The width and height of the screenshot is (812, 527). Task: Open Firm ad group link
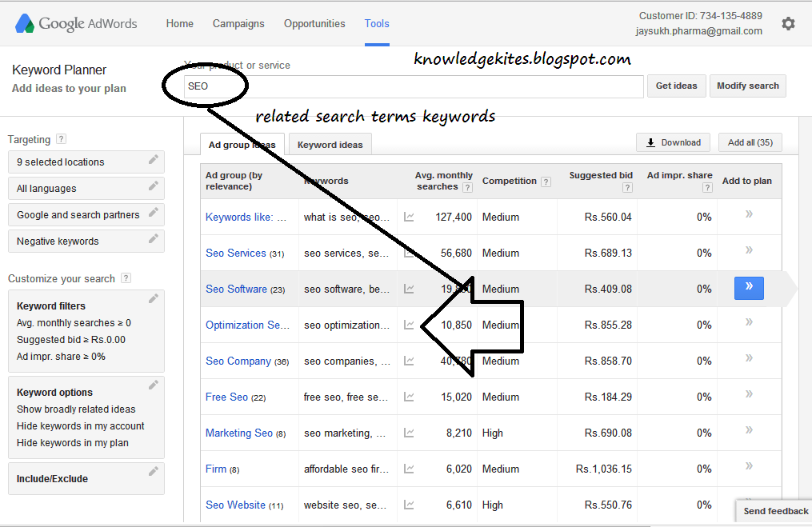[216, 469]
